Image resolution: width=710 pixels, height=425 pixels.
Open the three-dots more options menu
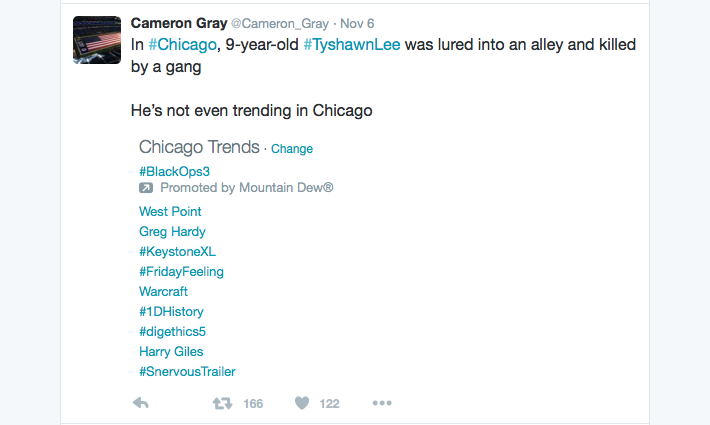[381, 403]
